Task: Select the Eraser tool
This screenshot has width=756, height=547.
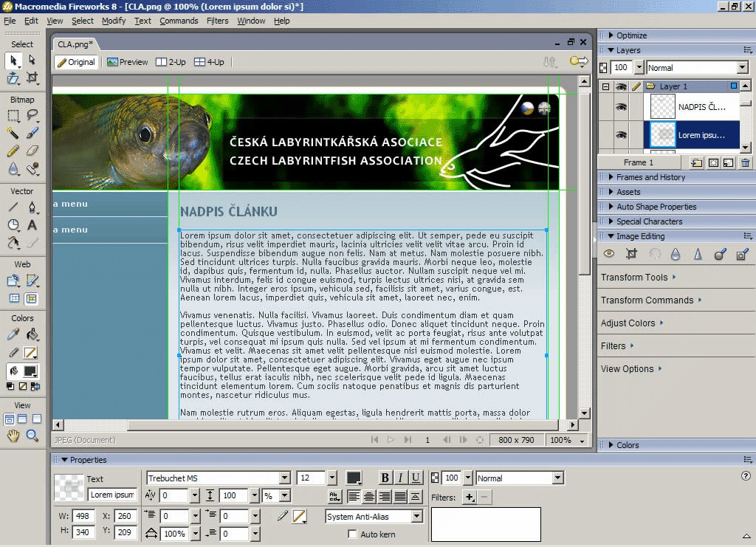Action: tap(32, 151)
